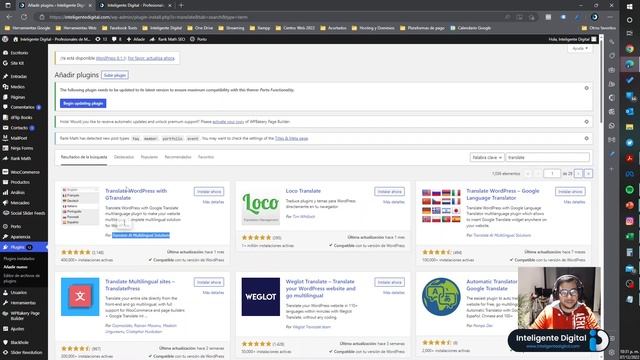Open WooCommerce in the sidebar
640x360 pixels.
(25, 172)
